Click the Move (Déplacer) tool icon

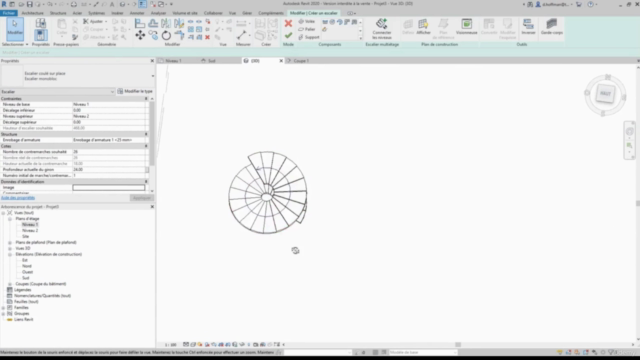point(140,36)
